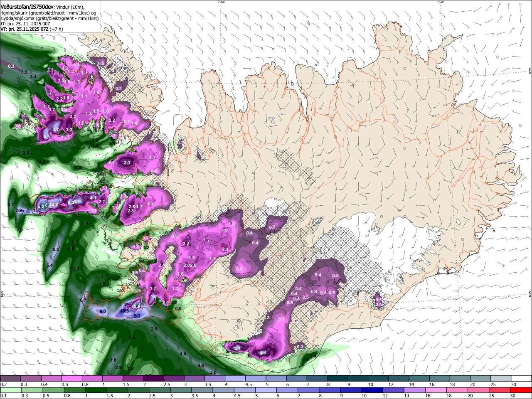
Task: Select the 3.6 rain value
Action: point(182,353)
